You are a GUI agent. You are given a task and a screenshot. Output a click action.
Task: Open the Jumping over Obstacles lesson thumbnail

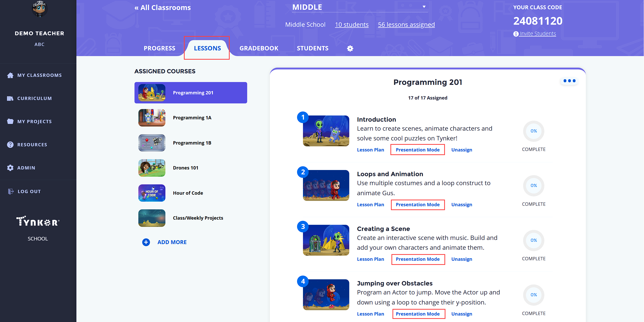point(326,295)
